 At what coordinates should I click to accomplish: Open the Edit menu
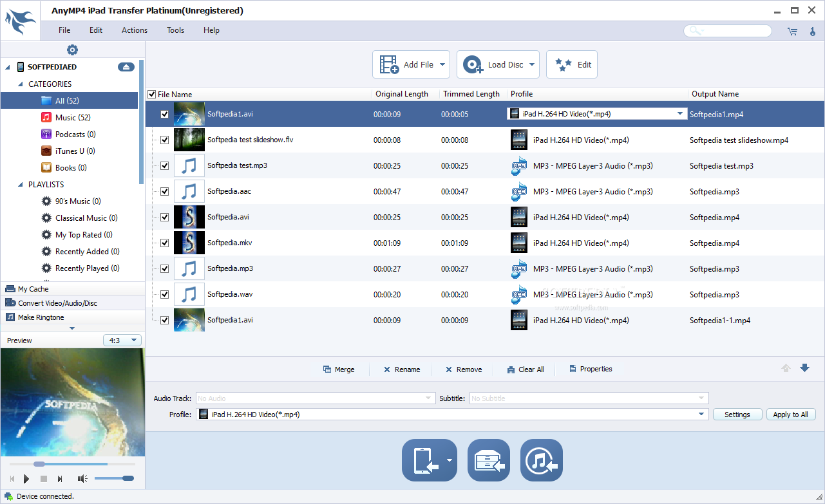click(x=96, y=30)
